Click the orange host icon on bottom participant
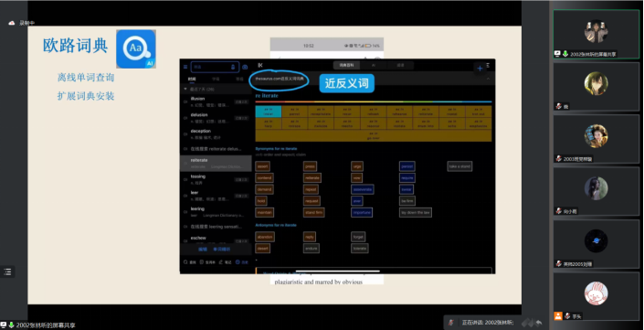Image resolution: width=644 pixels, height=330 pixels. tap(558, 315)
